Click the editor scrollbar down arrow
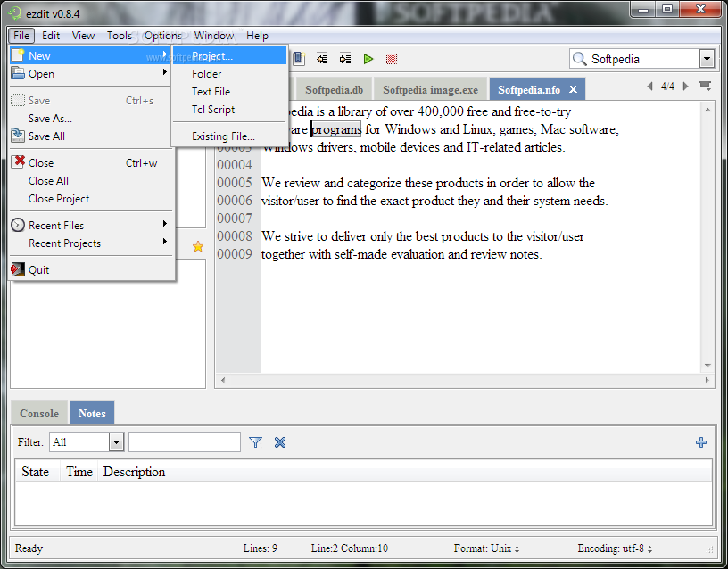 (x=707, y=366)
